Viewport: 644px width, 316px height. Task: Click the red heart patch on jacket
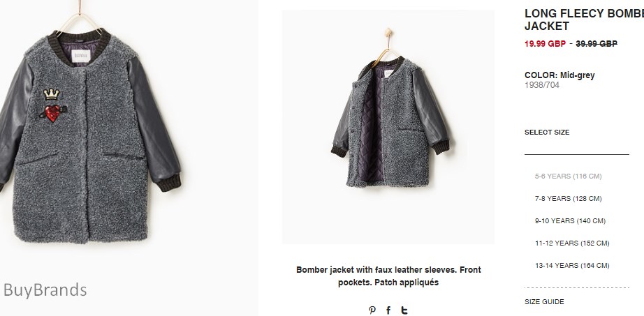[x=52, y=113]
